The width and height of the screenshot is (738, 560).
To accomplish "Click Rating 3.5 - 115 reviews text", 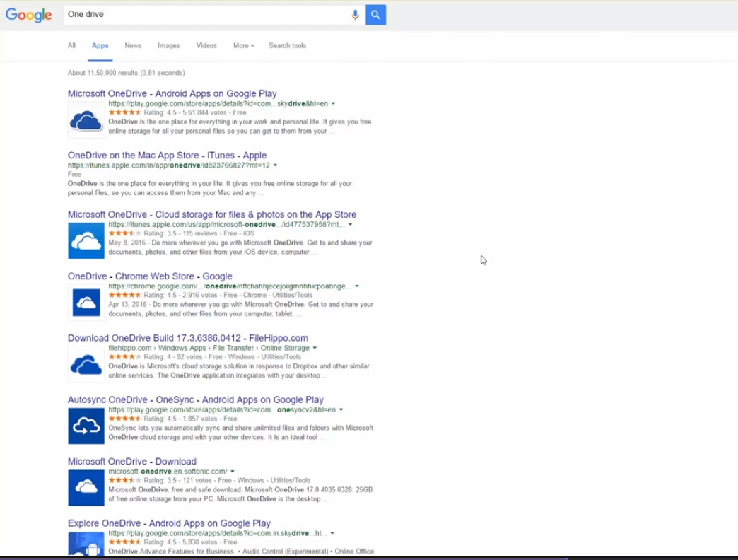I will pos(180,233).
